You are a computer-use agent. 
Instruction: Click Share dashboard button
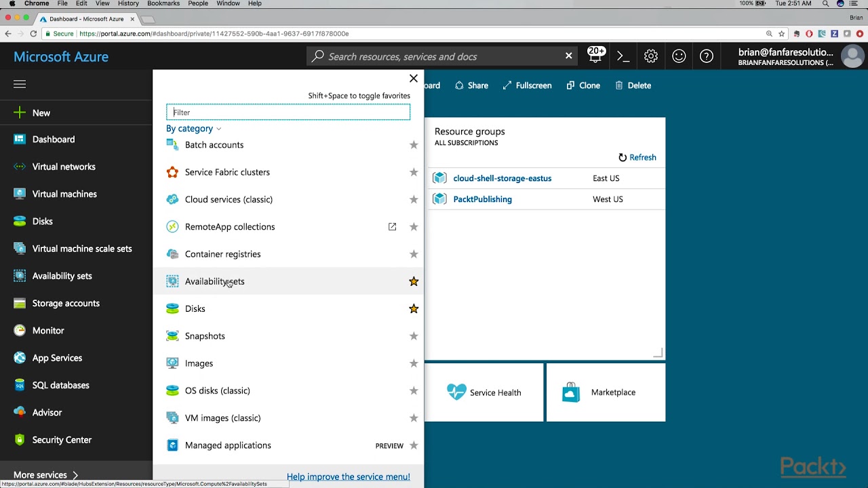pos(471,85)
